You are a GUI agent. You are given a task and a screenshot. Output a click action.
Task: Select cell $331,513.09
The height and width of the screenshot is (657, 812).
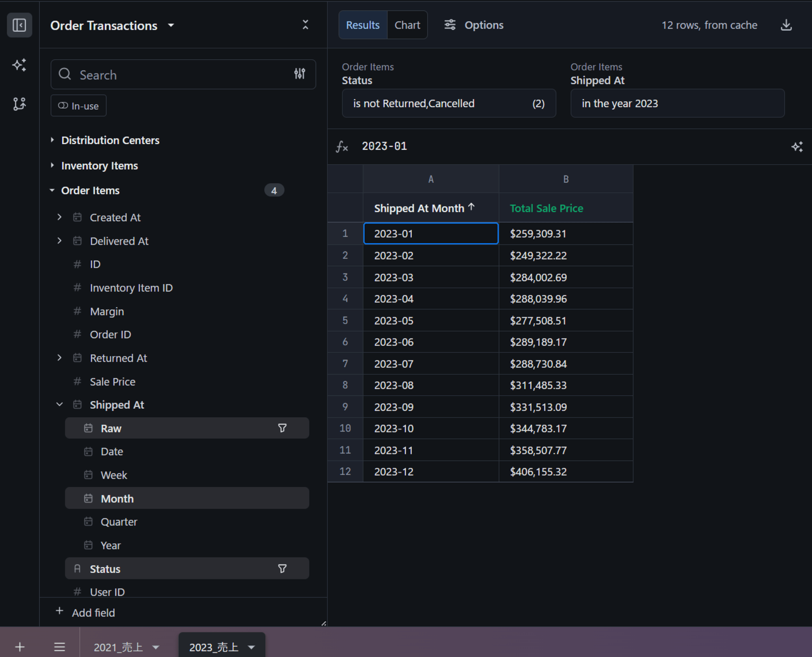click(566, 407)
